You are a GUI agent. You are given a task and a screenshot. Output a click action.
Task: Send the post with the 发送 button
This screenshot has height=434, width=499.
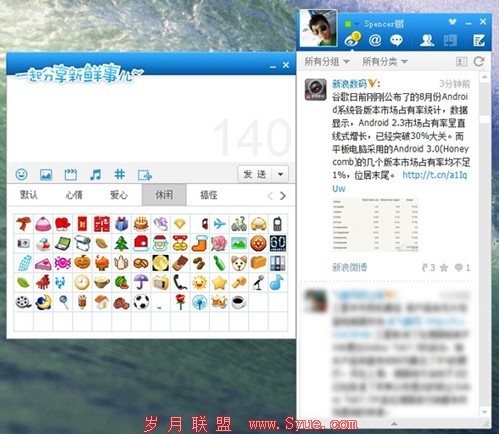tap(256, 174)
